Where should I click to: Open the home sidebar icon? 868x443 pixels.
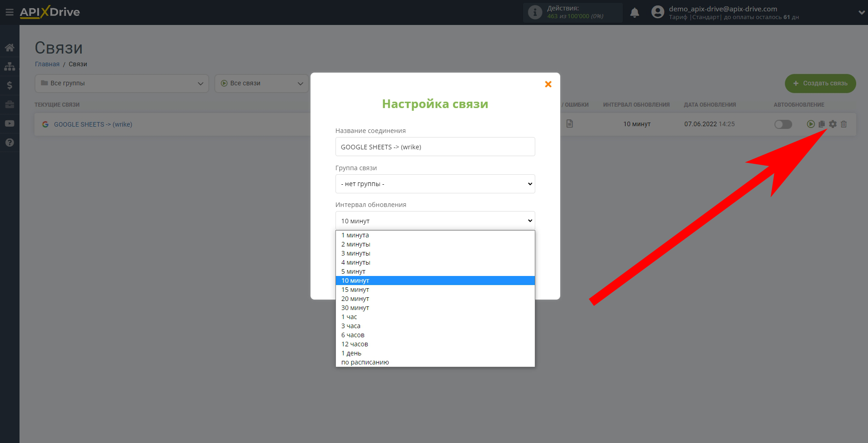coord(10,48)
